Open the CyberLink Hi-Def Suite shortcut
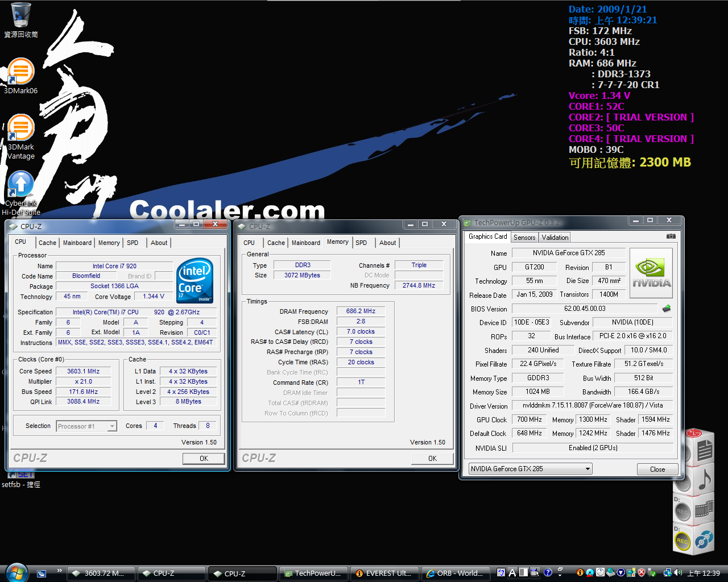Image resolution: width=728 pixels, height=582 pixels. click(x=21, y=193)
